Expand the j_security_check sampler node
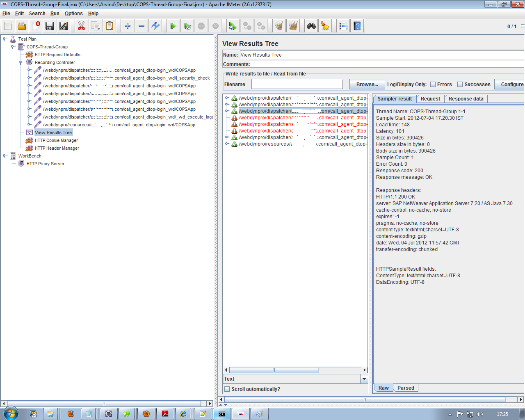Screen dimensions: 525x420 (x=30, y=78)
